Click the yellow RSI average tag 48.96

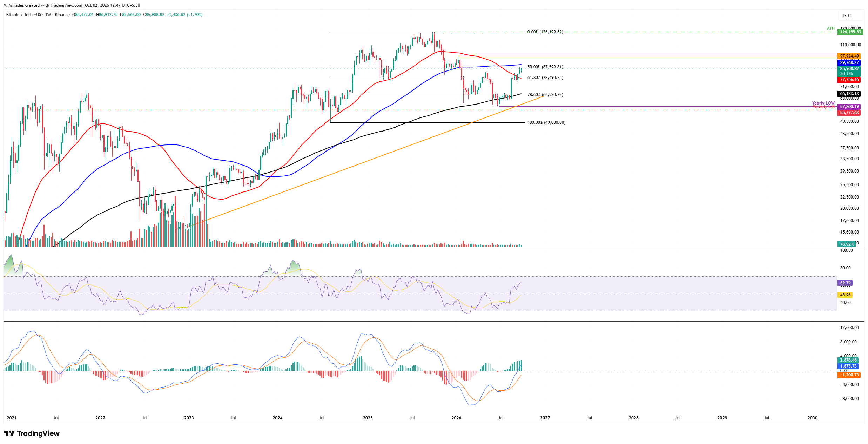click(x=845, y=295)
